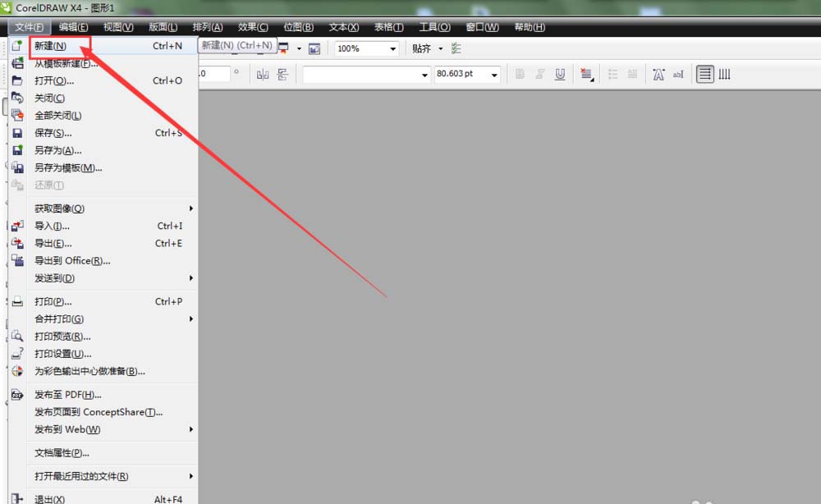Screen dimensions: 821x504
Task: Open the text alignment icon dropdown
Action: point(587,75)
